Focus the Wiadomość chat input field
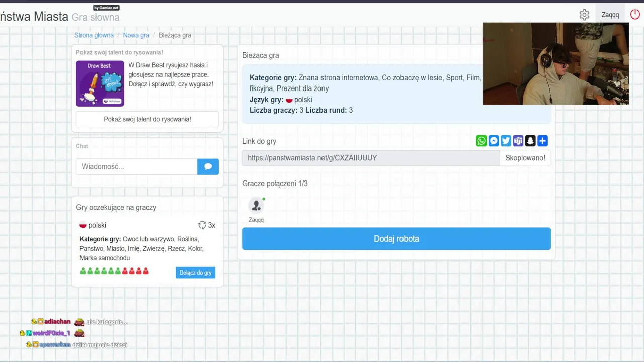The height and width of the screenshot is (362, 644). tap(137, 167)
